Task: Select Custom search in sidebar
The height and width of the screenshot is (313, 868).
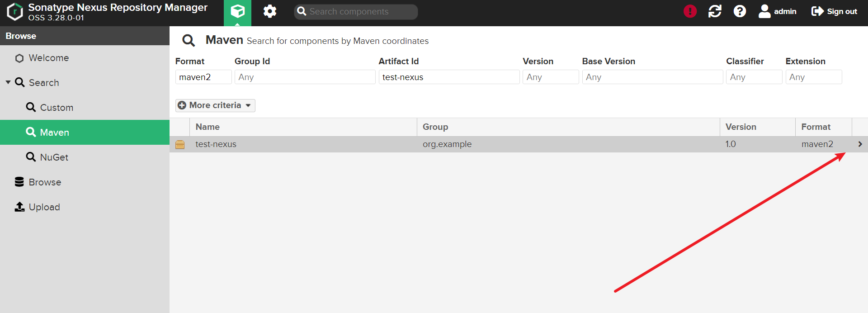Action: (x=56, y=108)
